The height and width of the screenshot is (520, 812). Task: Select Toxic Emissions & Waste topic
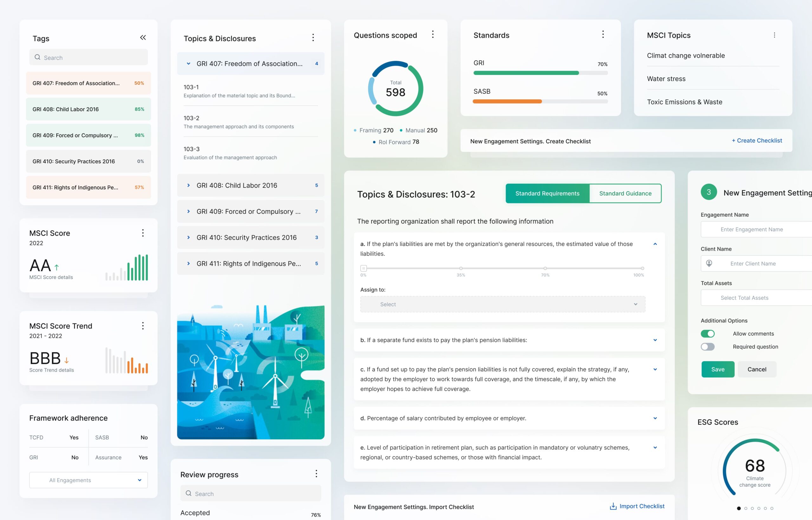click(684, 102)
